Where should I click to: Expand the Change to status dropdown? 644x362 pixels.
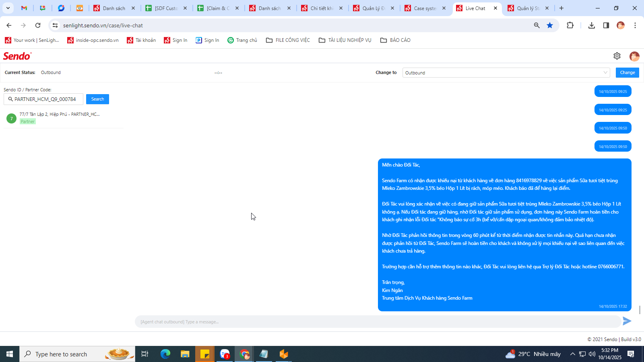pos(506,73)
